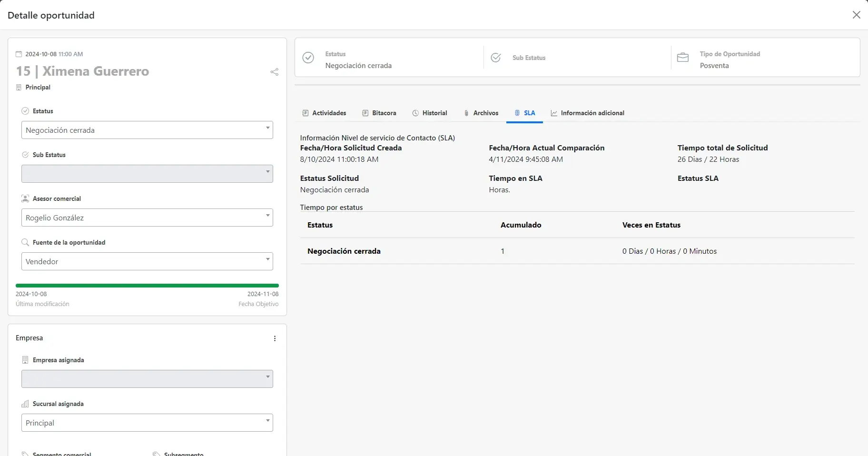Click the Estatus SLA label
The width and height of the screenshot is (868, 456).
(x=698, y=178)
